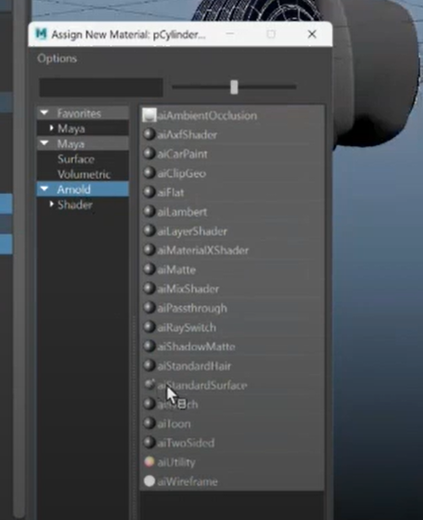The height and width of the screenshot is (520, 423).
Task: Select the aiMaterialXShader icon
Action: (x=149, y=250)
